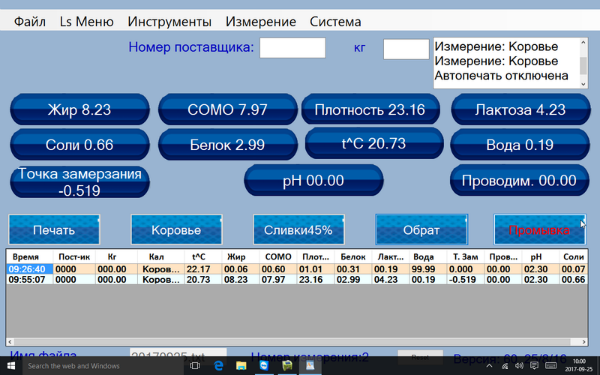The width and height of the screenshot is (600, 375).
Task: Open File Explorer from the taskbar
Action: coord(241,366)
